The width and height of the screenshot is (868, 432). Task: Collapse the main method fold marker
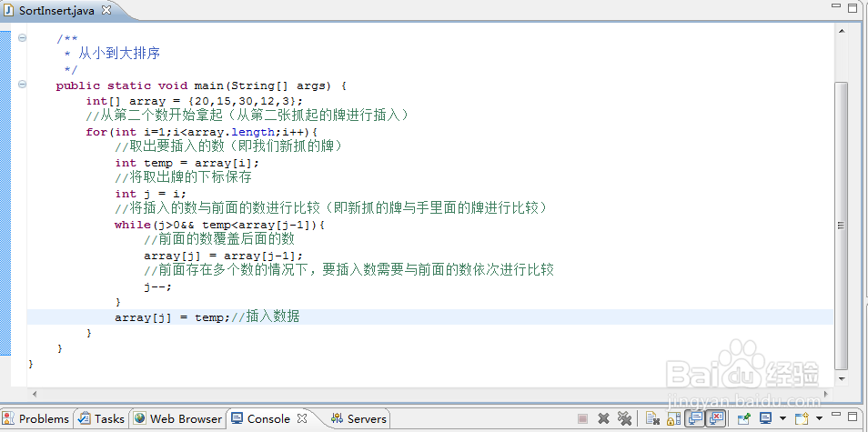pos(22,85)
